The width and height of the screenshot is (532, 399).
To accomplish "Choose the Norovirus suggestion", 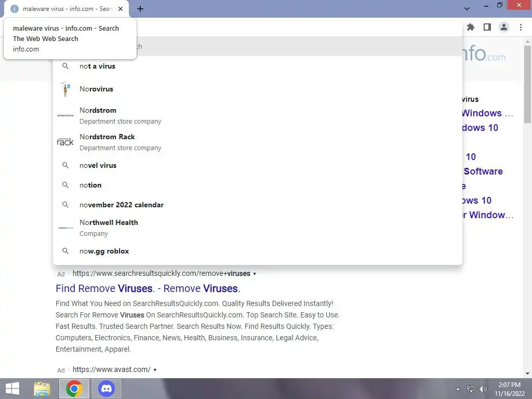I will click(258, 89).
